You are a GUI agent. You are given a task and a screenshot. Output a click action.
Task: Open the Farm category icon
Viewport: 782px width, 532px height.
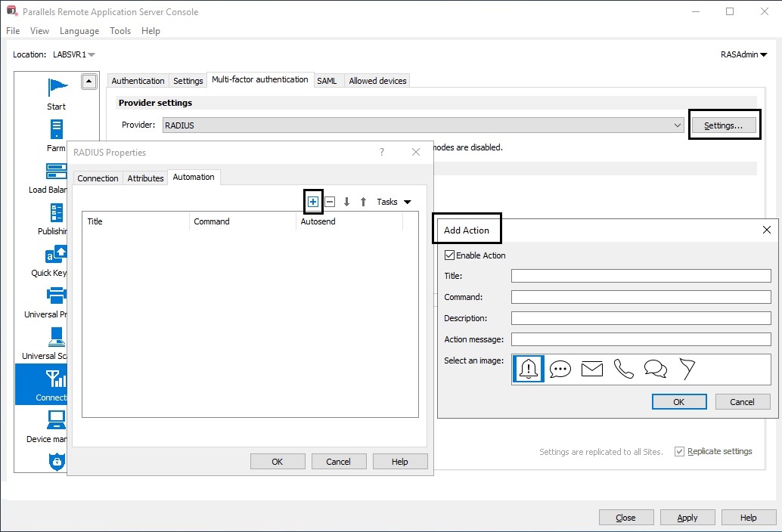[x=57, y=129]
